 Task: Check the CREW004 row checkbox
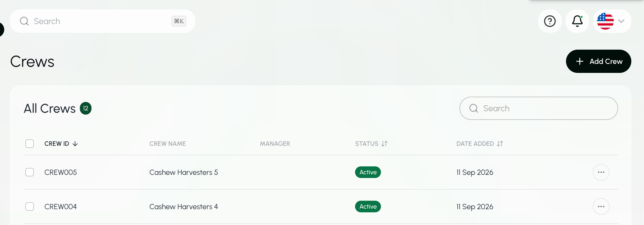pos(30,207)
